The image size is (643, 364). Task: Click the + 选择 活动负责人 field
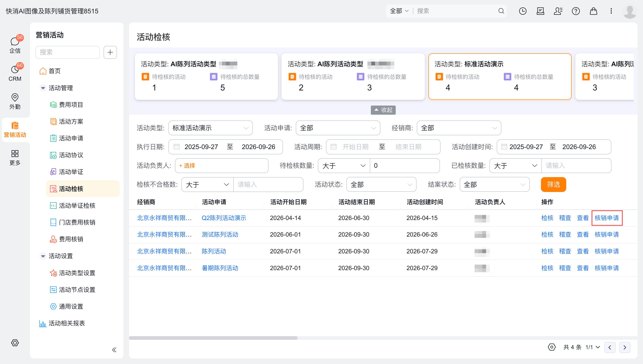click(222, 165)
